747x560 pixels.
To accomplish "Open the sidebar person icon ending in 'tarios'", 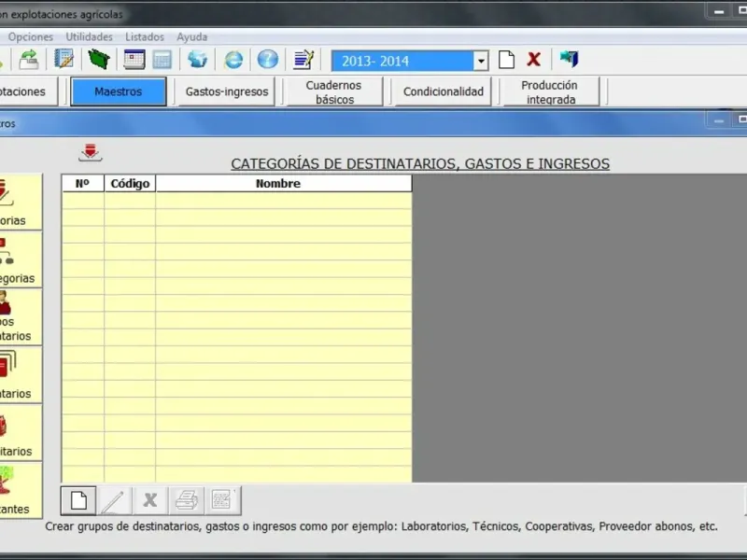I will coord(19,317).
